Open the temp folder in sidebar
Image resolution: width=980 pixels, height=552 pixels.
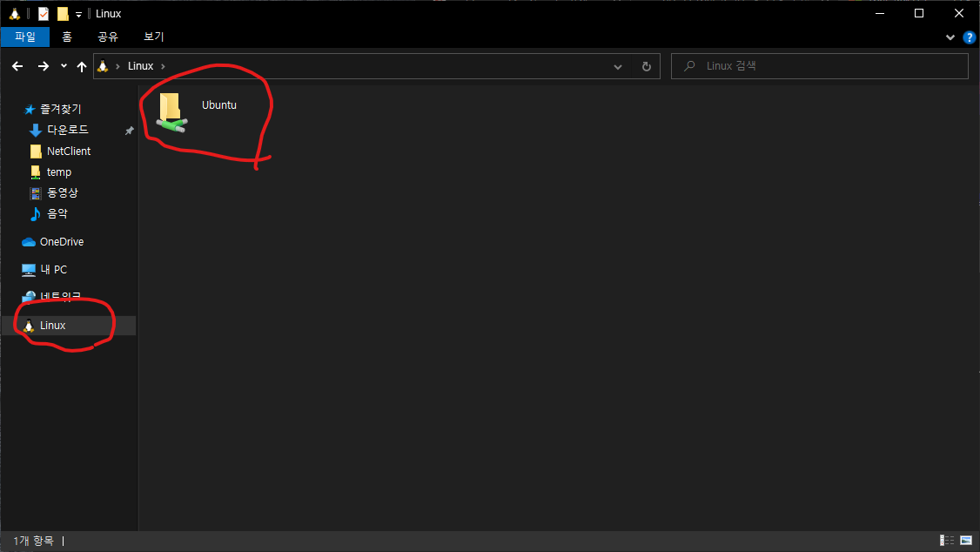(x=51, y=172)
